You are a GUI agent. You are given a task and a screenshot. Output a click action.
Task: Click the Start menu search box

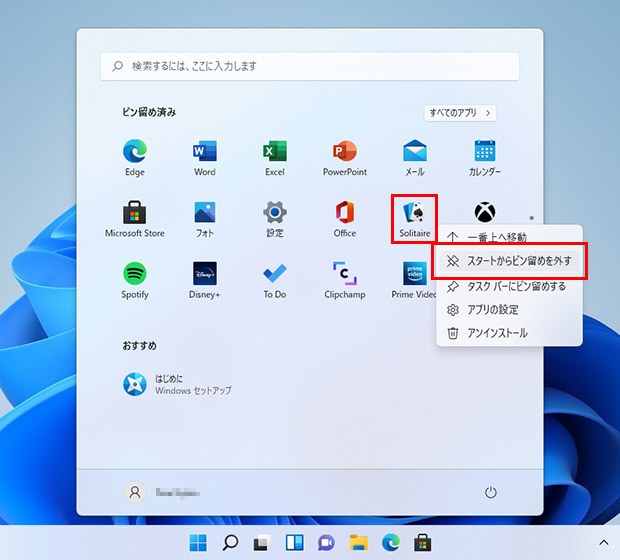(x=310, y=66)
